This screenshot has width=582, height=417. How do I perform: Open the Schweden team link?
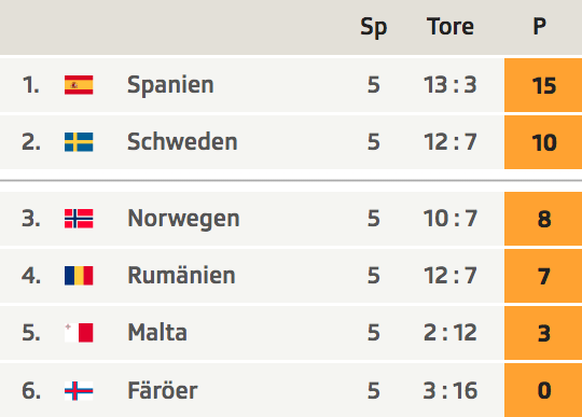click(182, 142)
